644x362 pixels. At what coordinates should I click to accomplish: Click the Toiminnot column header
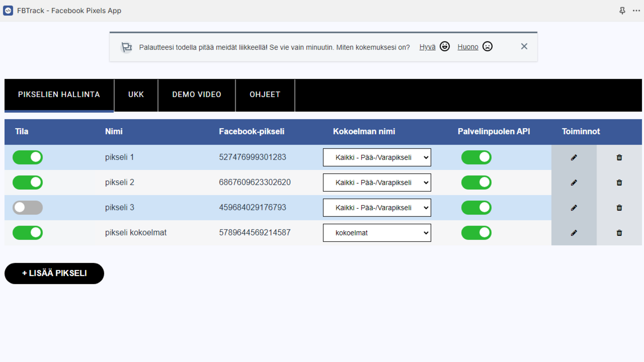pyautogui.click(x=581, y=132)
